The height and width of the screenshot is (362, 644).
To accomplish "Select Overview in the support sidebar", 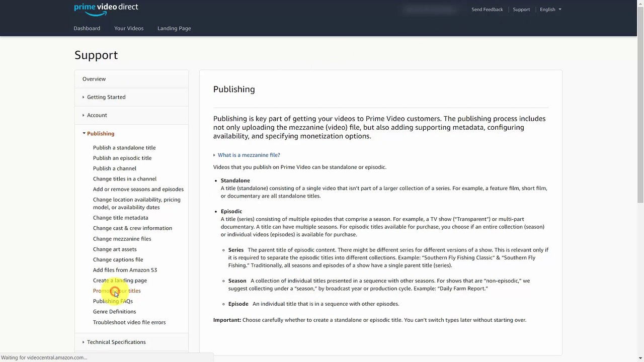I will (94, 79).
